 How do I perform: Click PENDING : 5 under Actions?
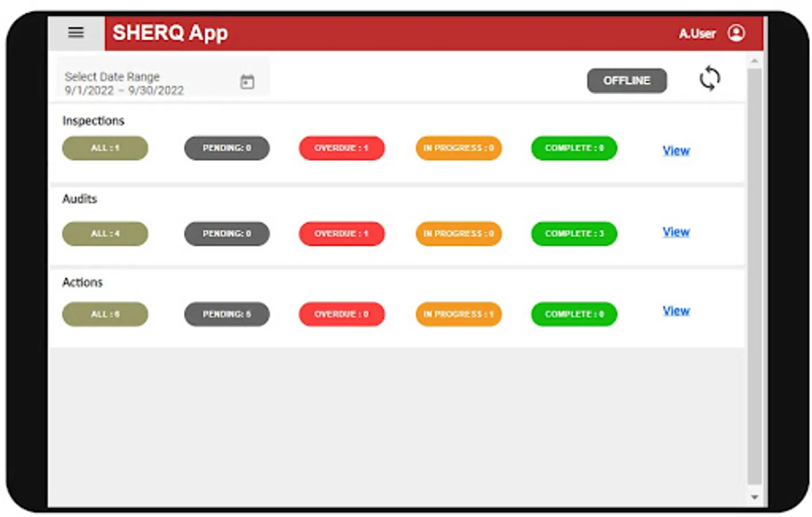[226, 314]
